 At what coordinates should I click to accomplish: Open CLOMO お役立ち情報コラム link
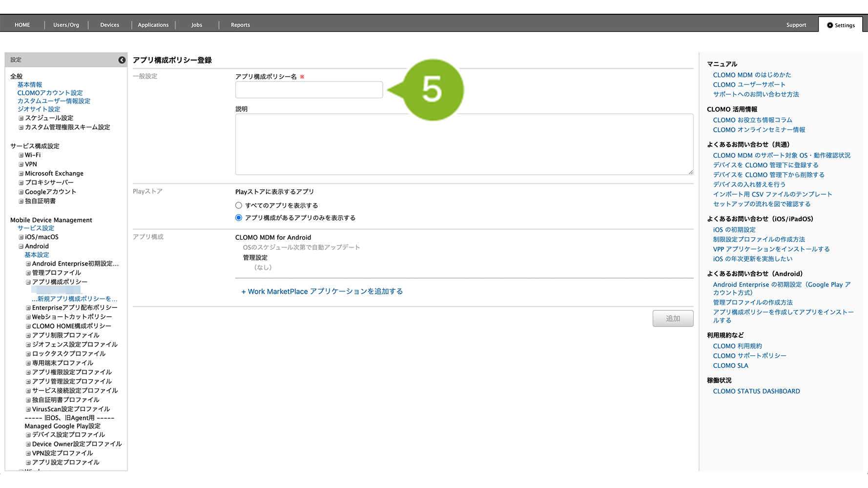pyautogui.click(x=753, y=120)
